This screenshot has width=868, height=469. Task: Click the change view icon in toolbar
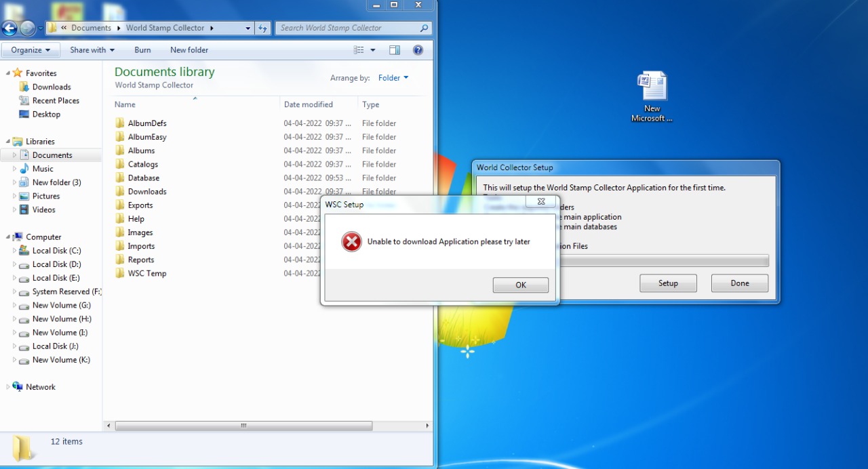pyautogui.click(x=359, y=50)
